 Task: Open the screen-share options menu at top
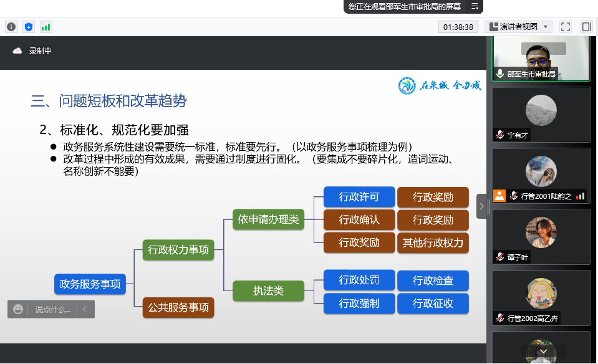click(475, 6)
